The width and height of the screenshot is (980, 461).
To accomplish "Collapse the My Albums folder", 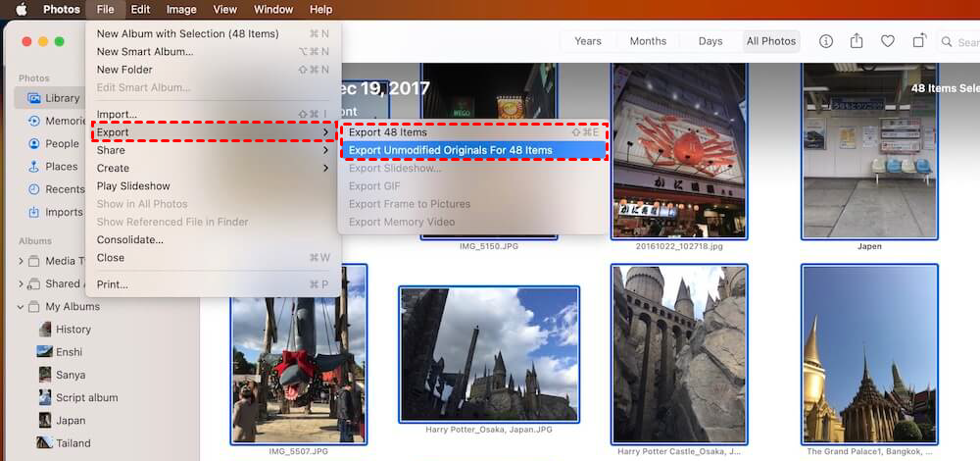I will pyautogui.click(x=21, y=306).
